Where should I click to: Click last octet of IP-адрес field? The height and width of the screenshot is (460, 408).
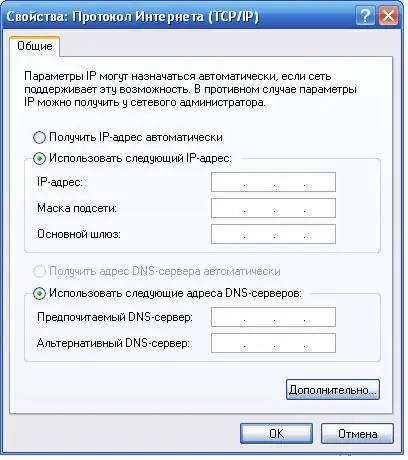tap(320, 182)
